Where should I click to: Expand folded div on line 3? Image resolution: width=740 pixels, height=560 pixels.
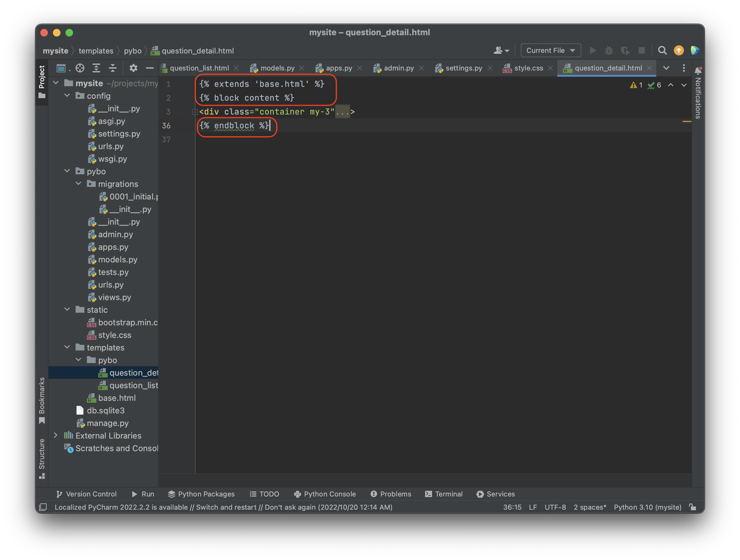[195, 112]
